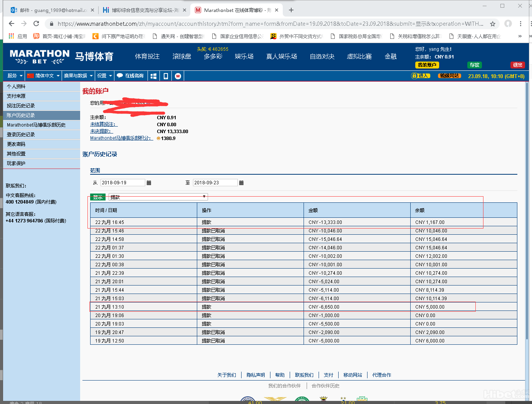Open the 未决提款 link
The height and width of the screenshot is (404, 532).
click(x=101, y=131)
